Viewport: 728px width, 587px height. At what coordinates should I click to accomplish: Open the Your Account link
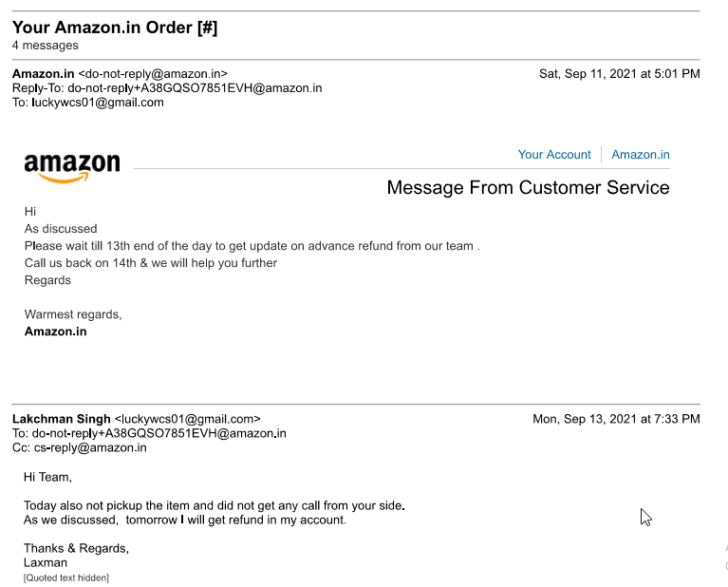(554, 155)
